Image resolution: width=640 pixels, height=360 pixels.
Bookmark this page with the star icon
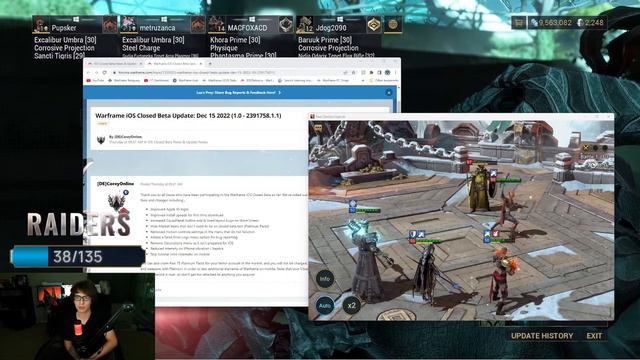pos(353,73)
